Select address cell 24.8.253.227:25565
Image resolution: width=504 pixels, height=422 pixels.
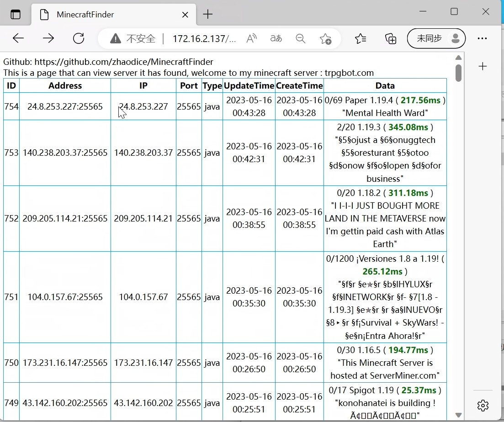(65, 106)
